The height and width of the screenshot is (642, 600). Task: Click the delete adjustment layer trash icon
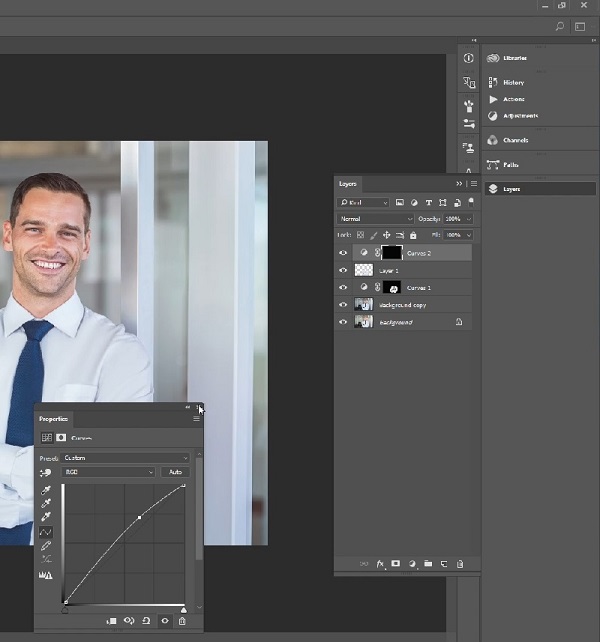pyautogui.click(x=182, y=621)
